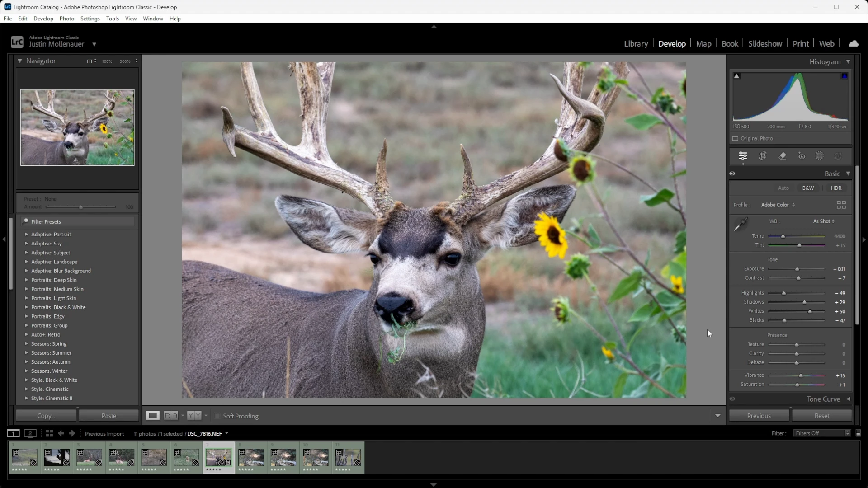Image resolution: width=868 pixels, height=488 pixels.
Task: Go forward with the filmstrip right arrow
Action: point(72,433)
